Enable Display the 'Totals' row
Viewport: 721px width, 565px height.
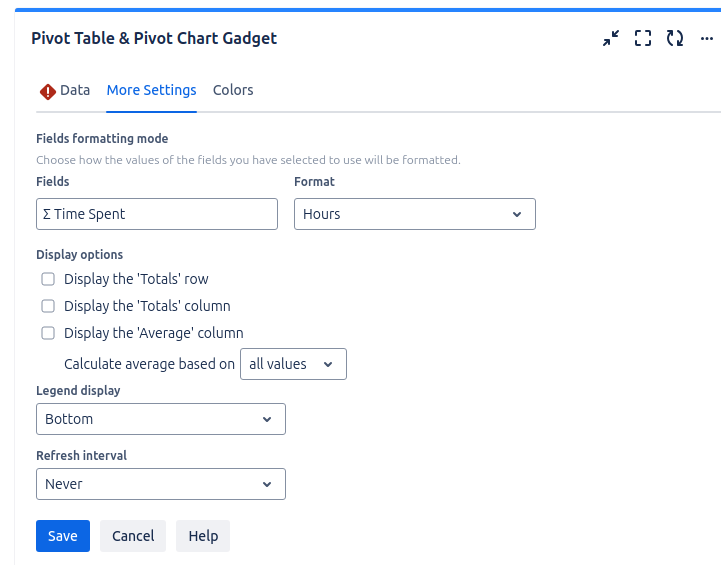pos(48,279)
